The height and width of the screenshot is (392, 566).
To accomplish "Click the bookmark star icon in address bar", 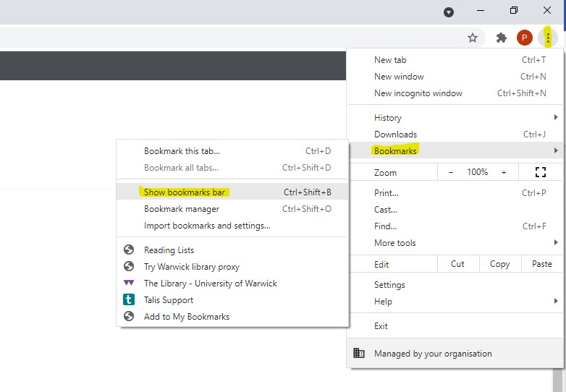I will point(473,38).
